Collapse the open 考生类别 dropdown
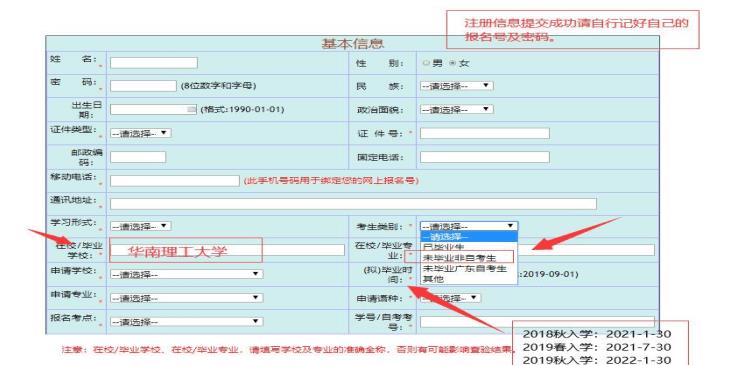 [x=469, y=226]
